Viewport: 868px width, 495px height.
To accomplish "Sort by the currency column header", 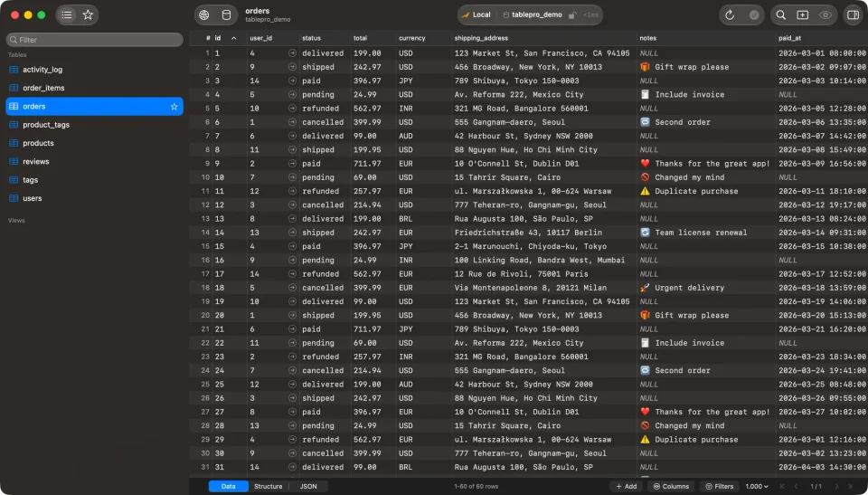I will [423, 38].
